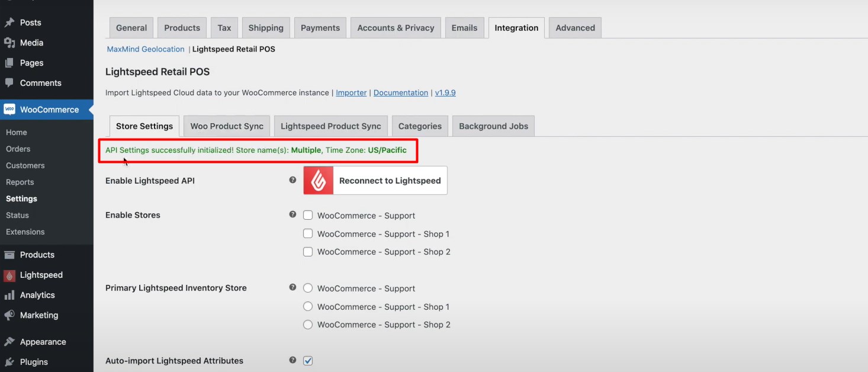868x372 pixels.
Task: Enable the WooCommerce - Support - Shop 2 checkbox
Action: tap(308, 252)
